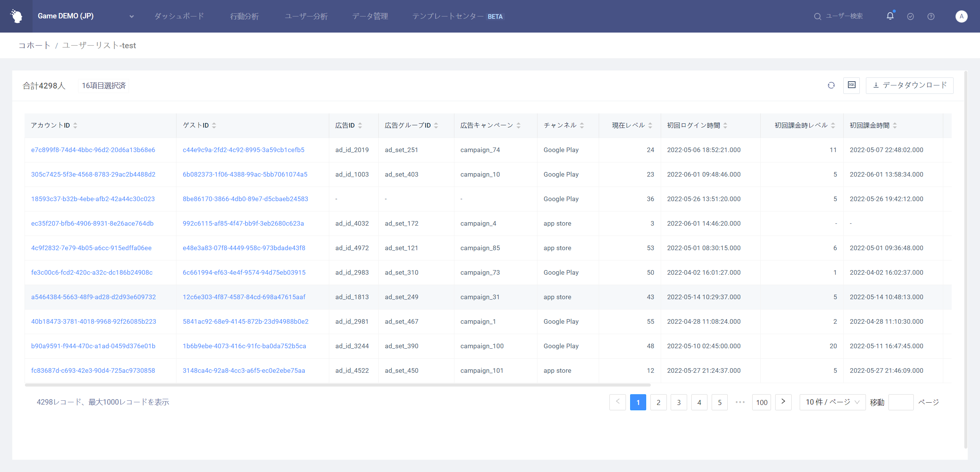View the SQL query icon

[851, 85]
